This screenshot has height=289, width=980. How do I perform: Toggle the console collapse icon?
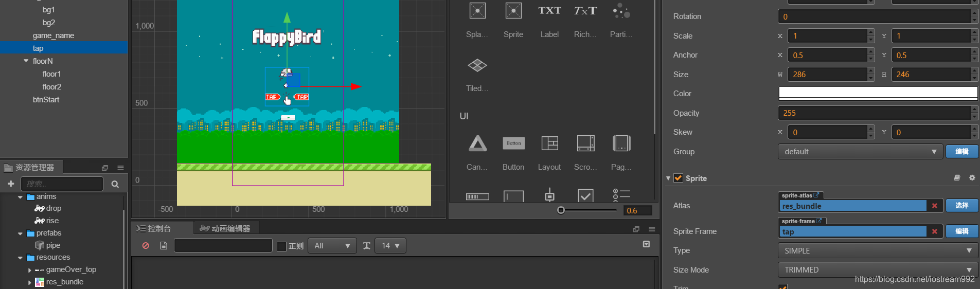pyautogui.click(x=647, y=244)
